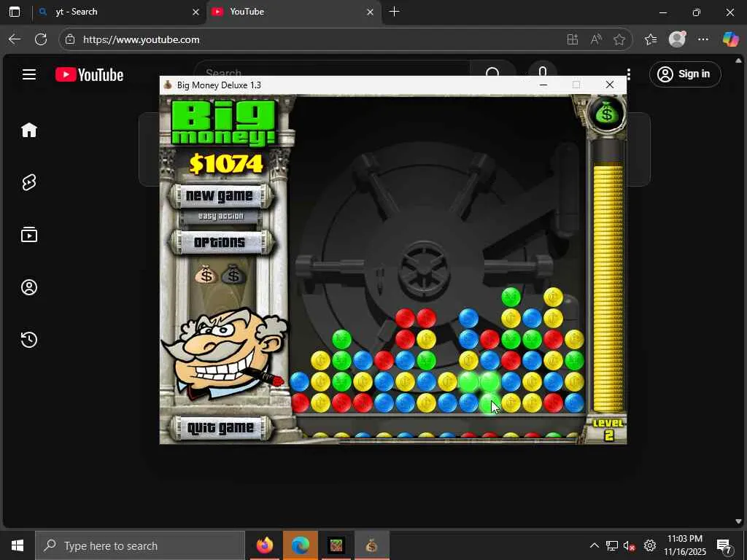The width and height of the screenshot is (747, 560).
Task: Click the grinning banker cartoon character
Action: pyautogui.click(x=224, y=352)
